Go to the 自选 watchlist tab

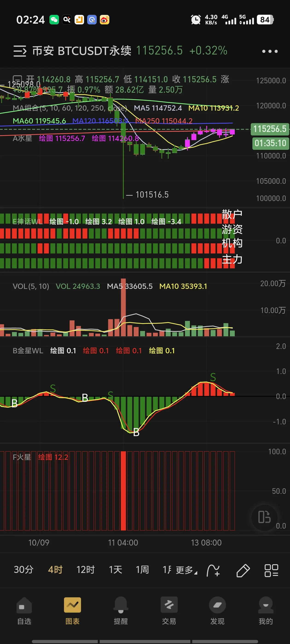(24, 611)
